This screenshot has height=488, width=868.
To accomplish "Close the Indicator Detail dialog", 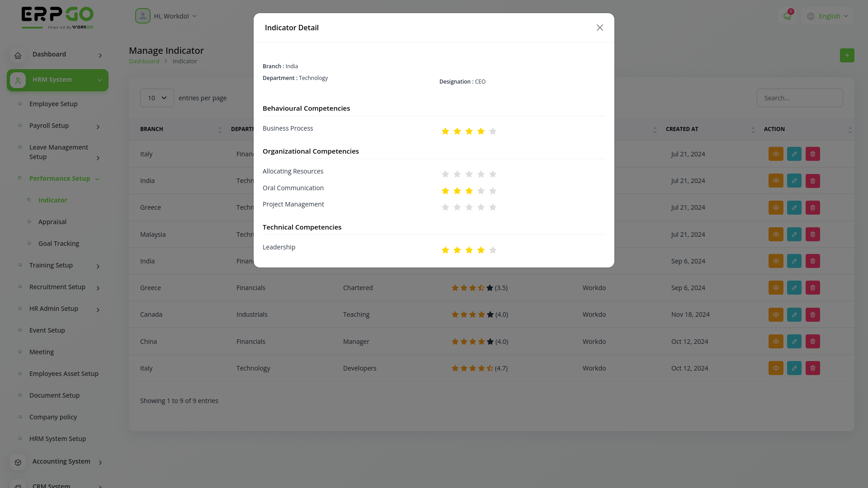I will pyautogui.click(x=599, y=28).
